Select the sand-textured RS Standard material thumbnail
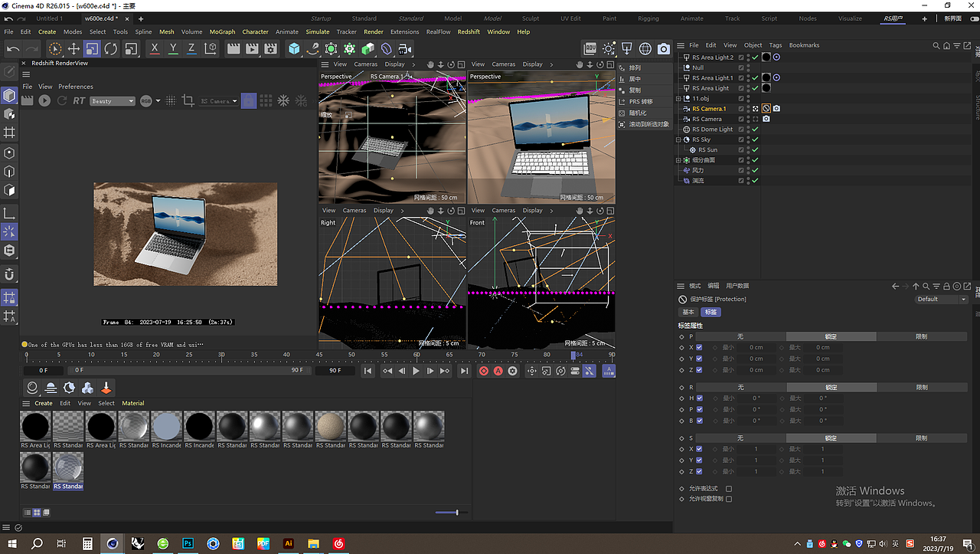 331,426
